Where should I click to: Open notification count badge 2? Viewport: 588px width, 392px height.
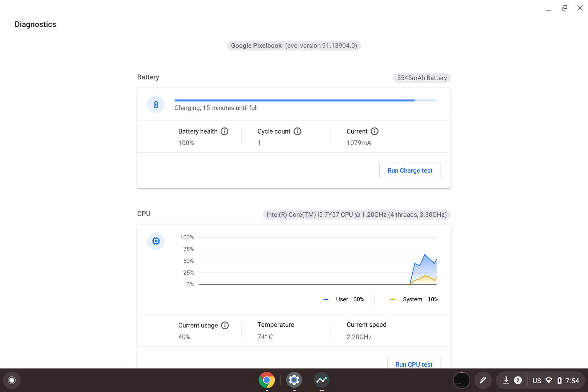click(x=518, y=380)
